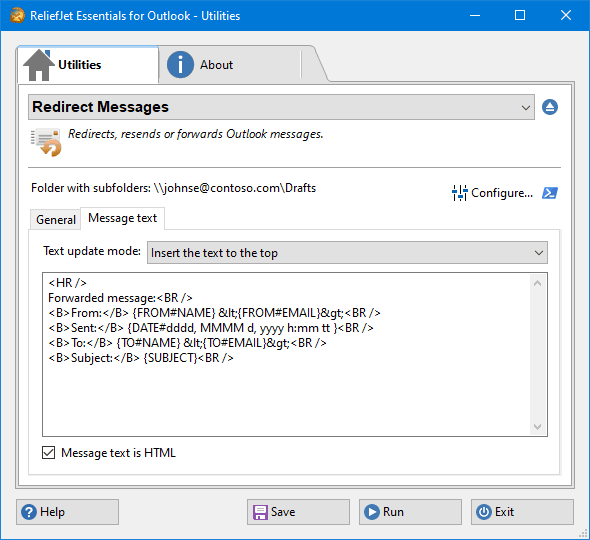Expand the Redirect Messages utility dropdown
The image size is (590, 540).
click(x=281, y=107)
